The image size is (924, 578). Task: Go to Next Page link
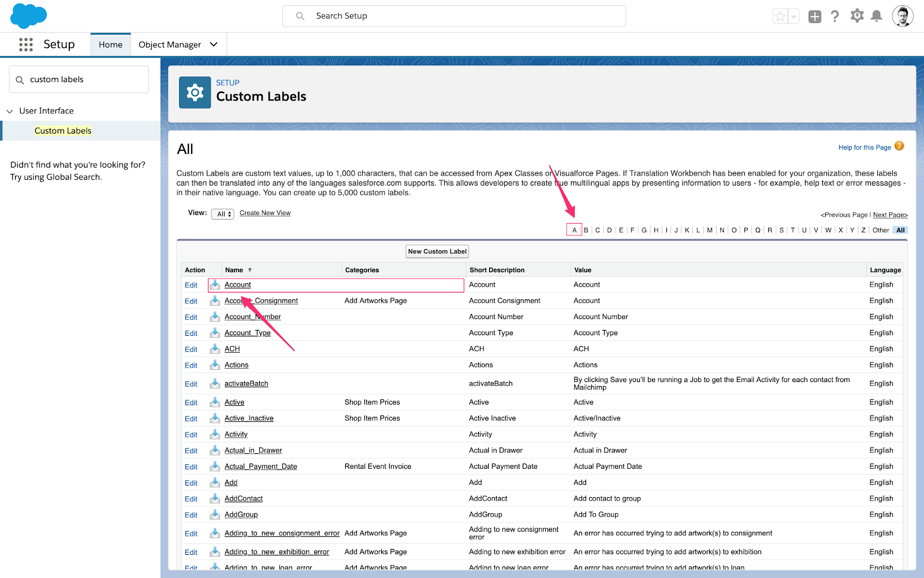click(x=890, y=215)
